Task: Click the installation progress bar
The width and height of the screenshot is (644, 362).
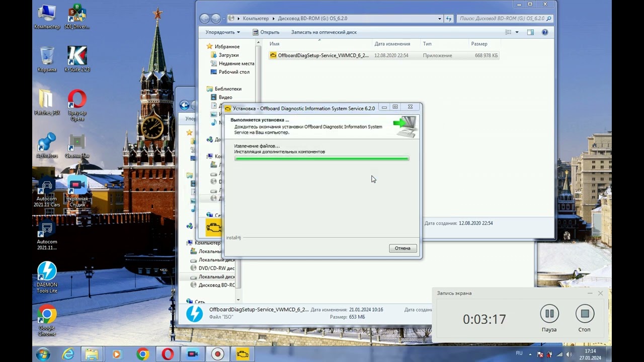Action: click(x=321, y=158)
